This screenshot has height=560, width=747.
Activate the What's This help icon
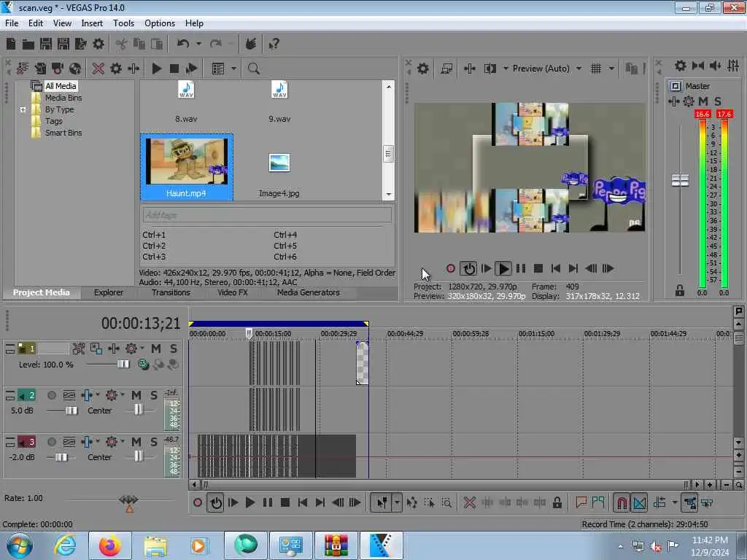(x=274, y=44)
